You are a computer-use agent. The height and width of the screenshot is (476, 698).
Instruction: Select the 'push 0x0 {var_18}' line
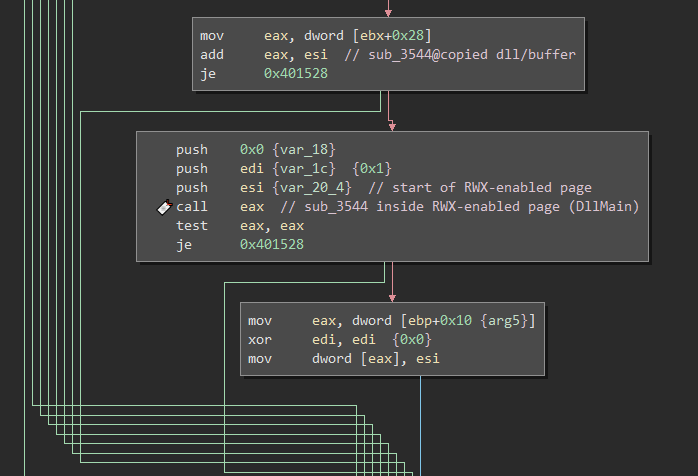[256, 150]
